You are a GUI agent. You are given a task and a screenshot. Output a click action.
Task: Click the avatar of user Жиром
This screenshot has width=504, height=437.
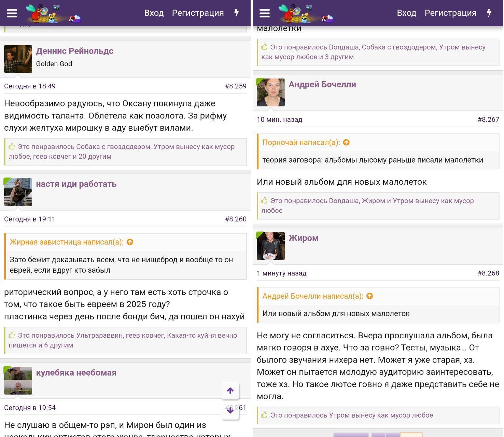pos(270,246)
